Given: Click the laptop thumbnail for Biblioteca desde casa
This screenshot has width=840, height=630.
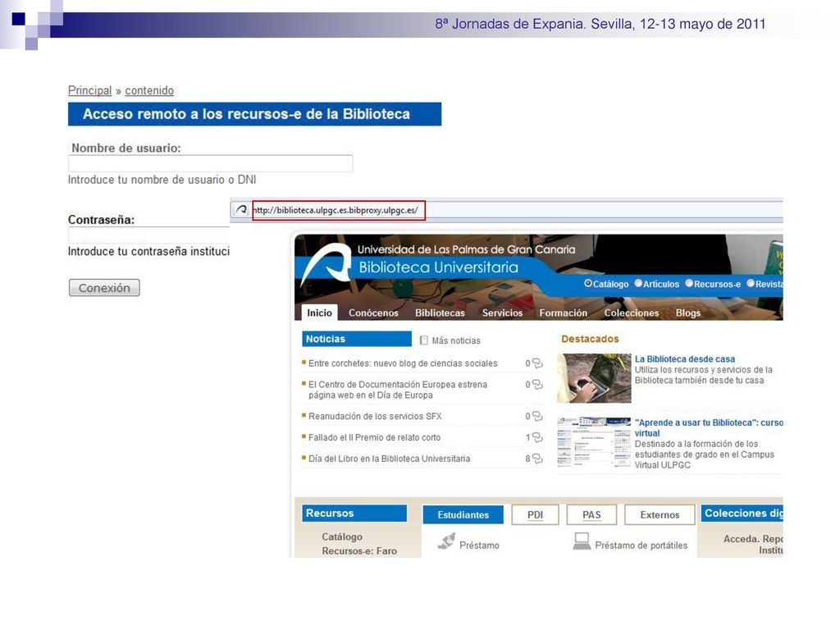Looking at the screenshot, I should pos(594,378).
